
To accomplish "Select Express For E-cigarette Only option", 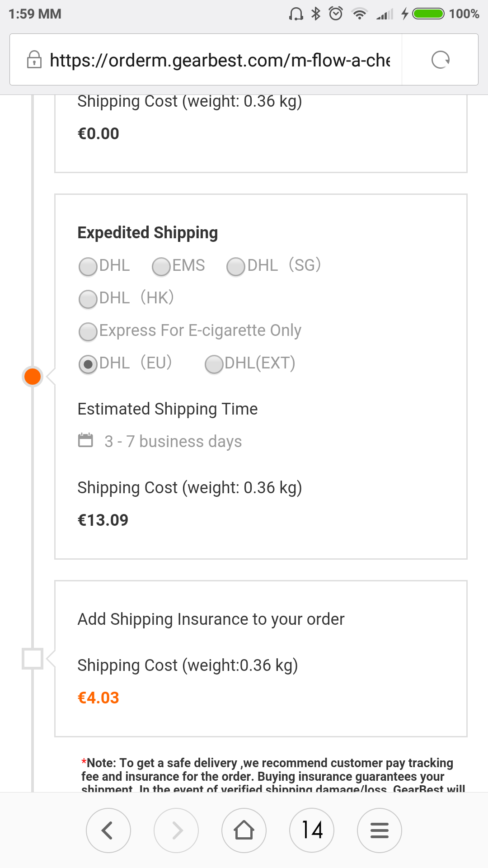I will (x=88, y=331).
